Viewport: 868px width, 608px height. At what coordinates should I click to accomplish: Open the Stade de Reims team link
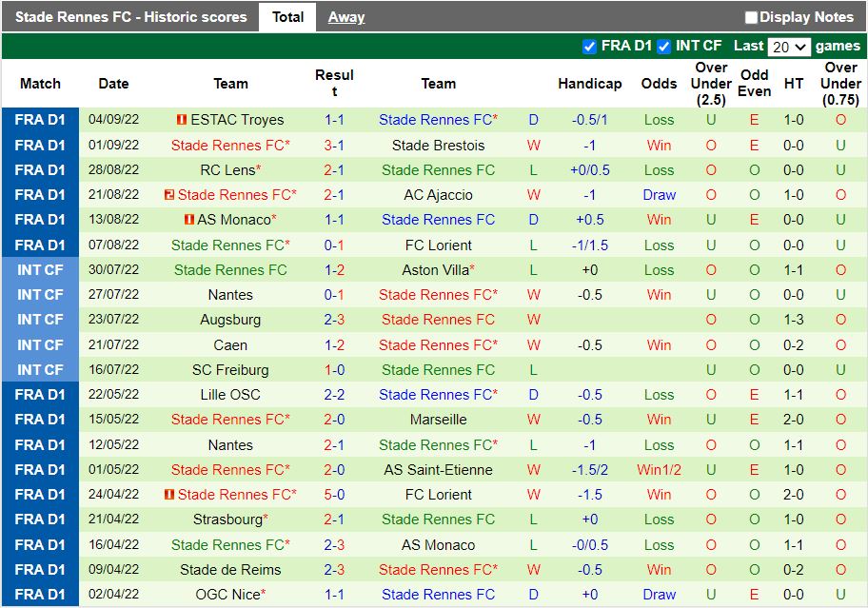230,569
